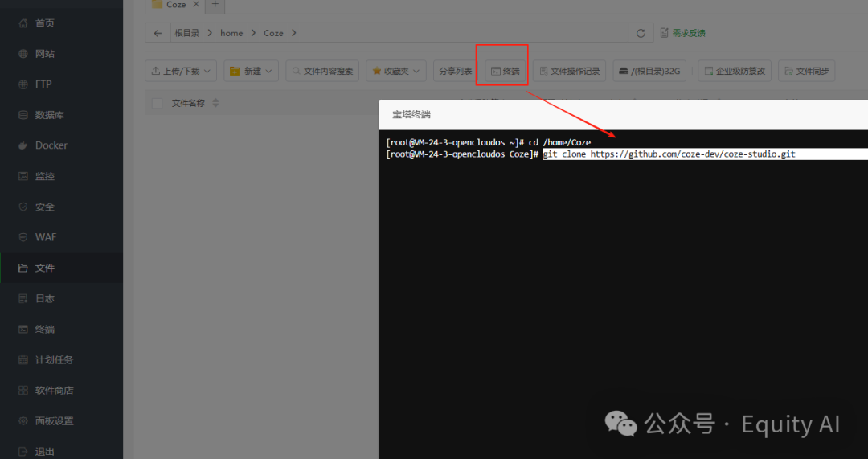Image resolution: width=868 pixels, height=459 pixels.
Task: Click the 首页 house icon
Action: [23, 23]
